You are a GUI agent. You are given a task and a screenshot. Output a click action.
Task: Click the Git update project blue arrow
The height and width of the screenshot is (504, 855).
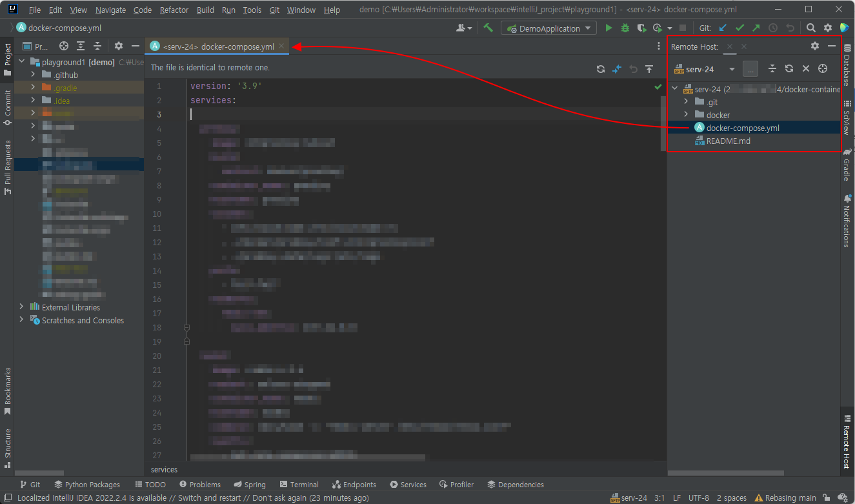(723, 28)
